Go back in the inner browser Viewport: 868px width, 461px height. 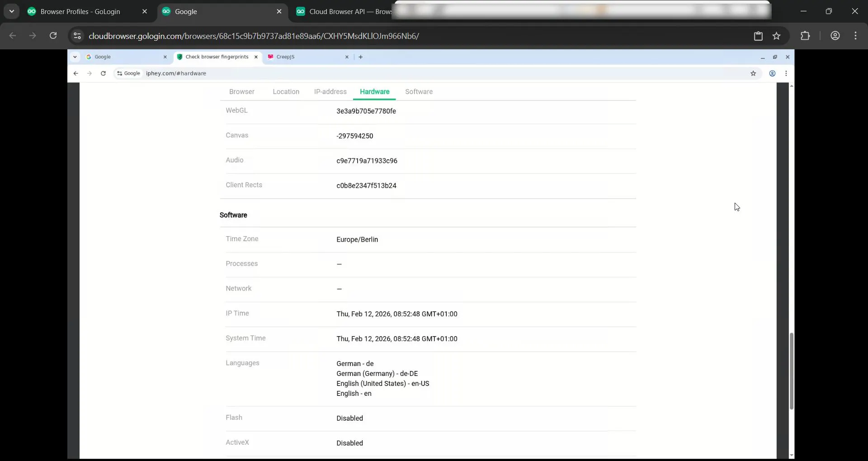pos(76,73)
